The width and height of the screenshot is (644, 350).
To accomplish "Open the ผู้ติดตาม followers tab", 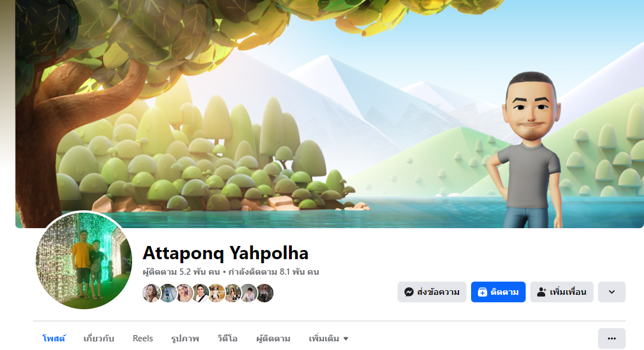I will pyautogui.click(x=273, y=339).
